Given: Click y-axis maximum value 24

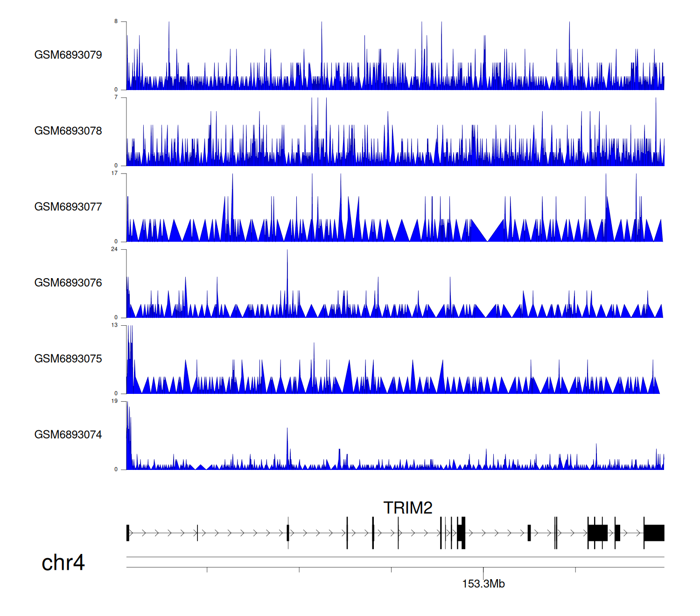Looking at the screenshot, I should [114, 250].
